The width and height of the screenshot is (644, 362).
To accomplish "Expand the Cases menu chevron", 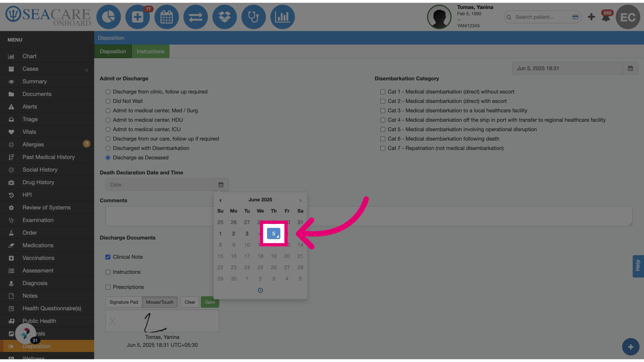I will (87, 70).
